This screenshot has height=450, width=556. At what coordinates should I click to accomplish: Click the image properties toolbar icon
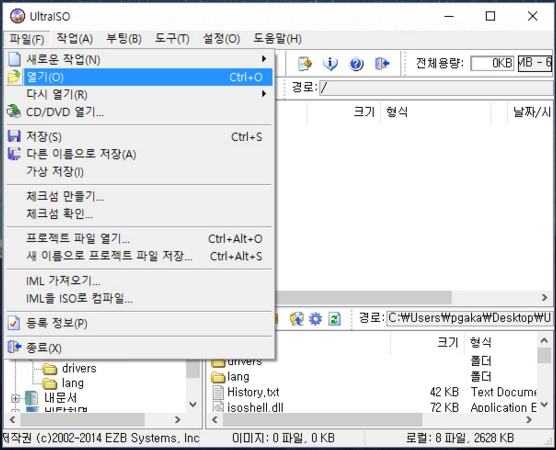[305, 64]
